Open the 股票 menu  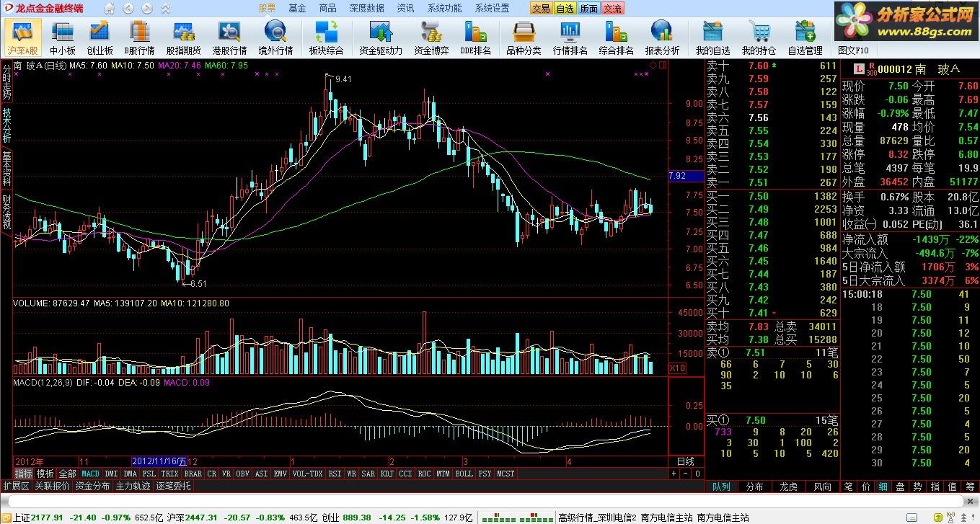tap(268, 9)
